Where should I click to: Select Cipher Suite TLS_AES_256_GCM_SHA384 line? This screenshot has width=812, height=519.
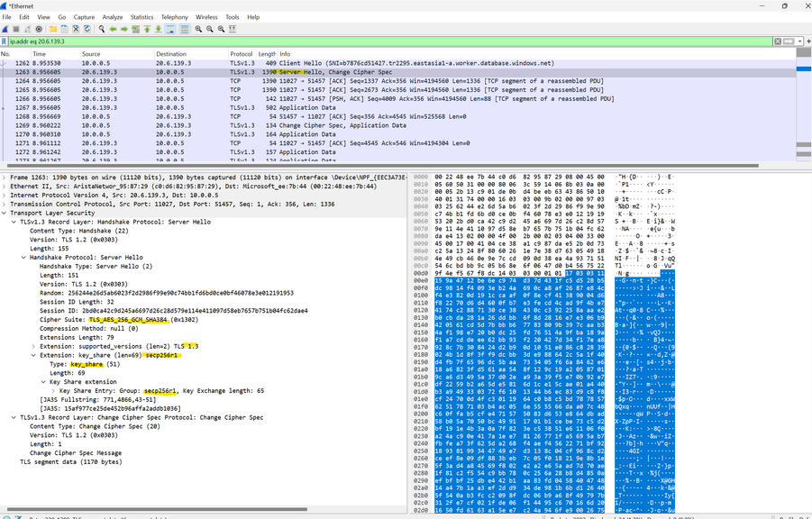click(119, 320)
